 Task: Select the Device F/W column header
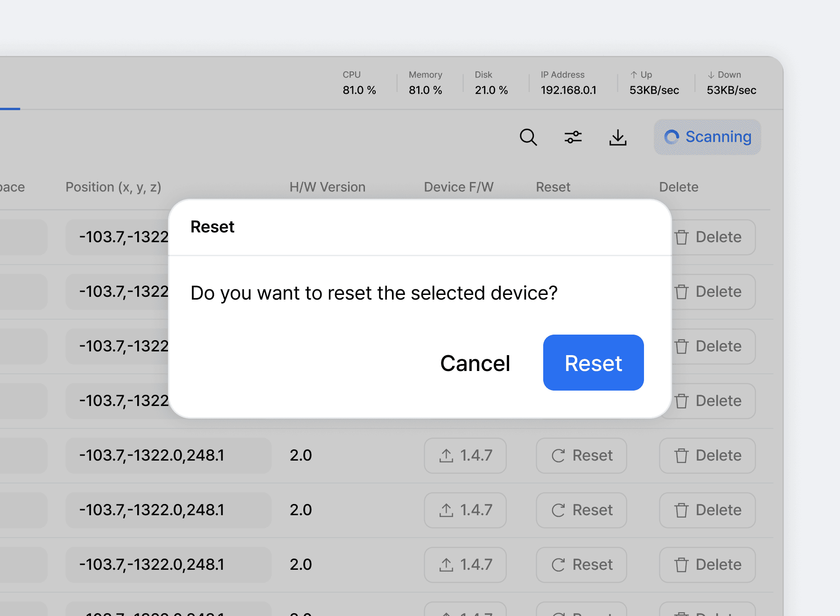[458, 187]
